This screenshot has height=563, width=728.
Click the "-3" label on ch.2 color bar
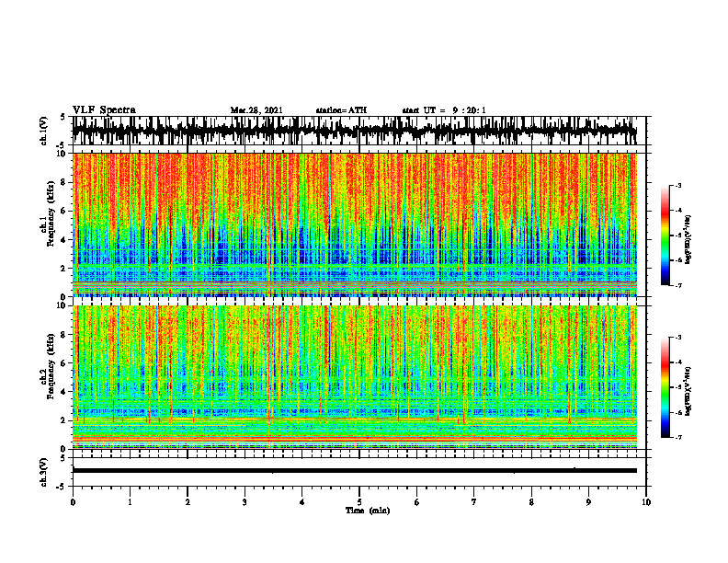[x=677, y=338]
